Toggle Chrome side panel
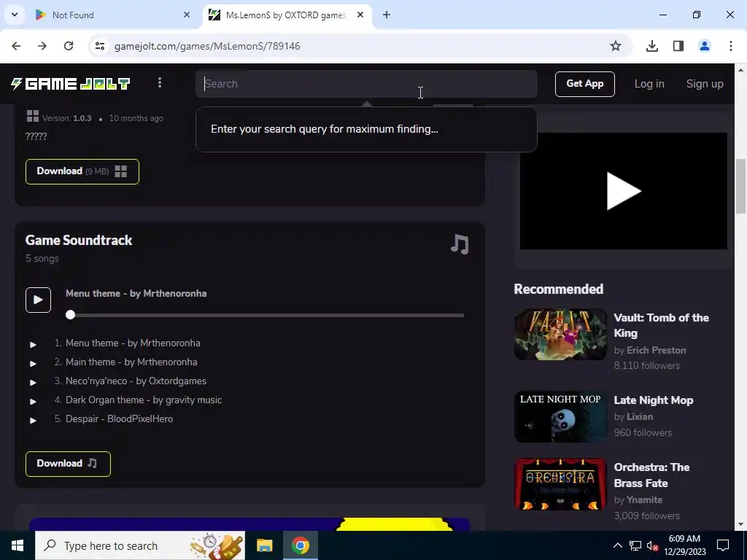Screen dimensions: 747x560 coord(678,46)
